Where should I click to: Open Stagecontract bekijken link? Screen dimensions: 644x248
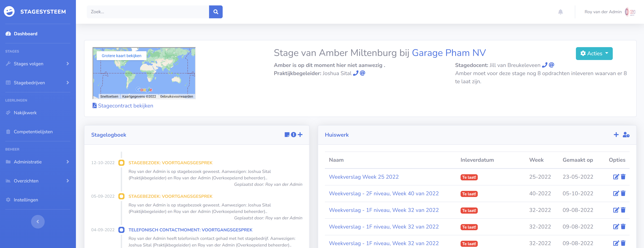125,106
